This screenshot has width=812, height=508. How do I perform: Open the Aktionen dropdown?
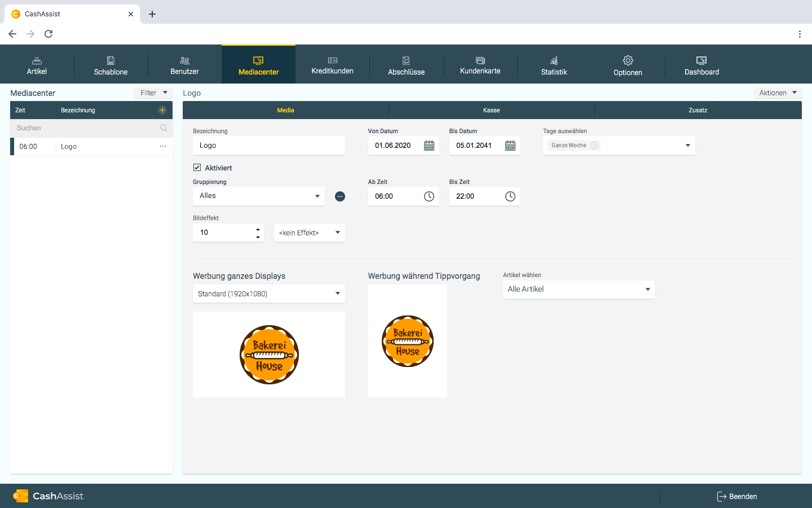778,93
